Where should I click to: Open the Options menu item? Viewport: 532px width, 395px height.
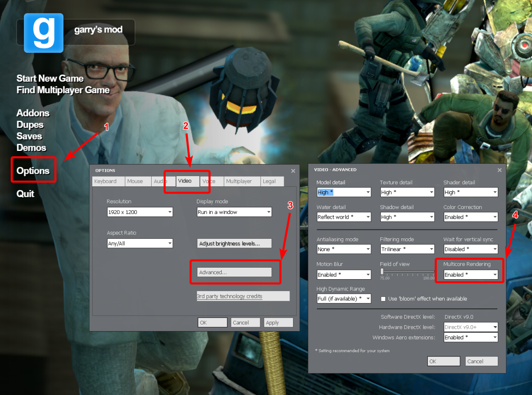coord(33,171)
